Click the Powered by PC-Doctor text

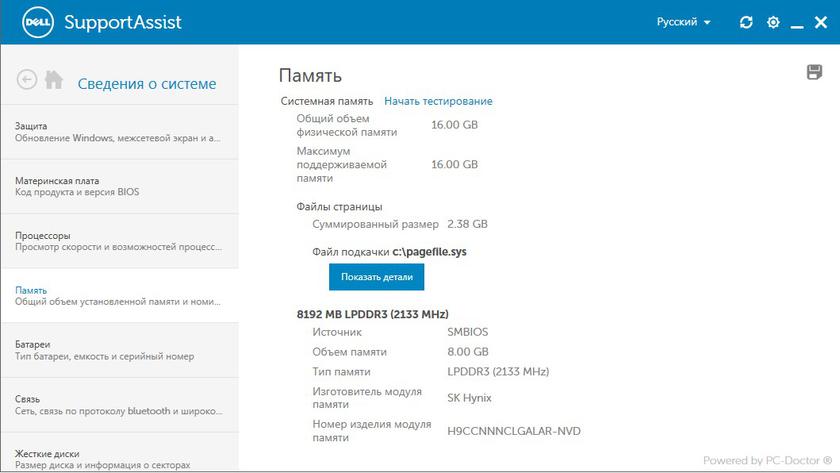(767, 460)
